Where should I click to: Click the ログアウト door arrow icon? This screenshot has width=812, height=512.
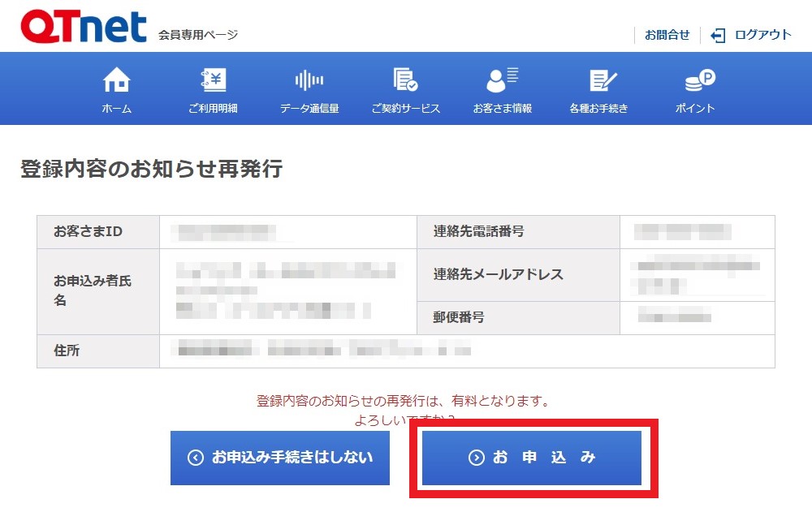tap(718, 35)
